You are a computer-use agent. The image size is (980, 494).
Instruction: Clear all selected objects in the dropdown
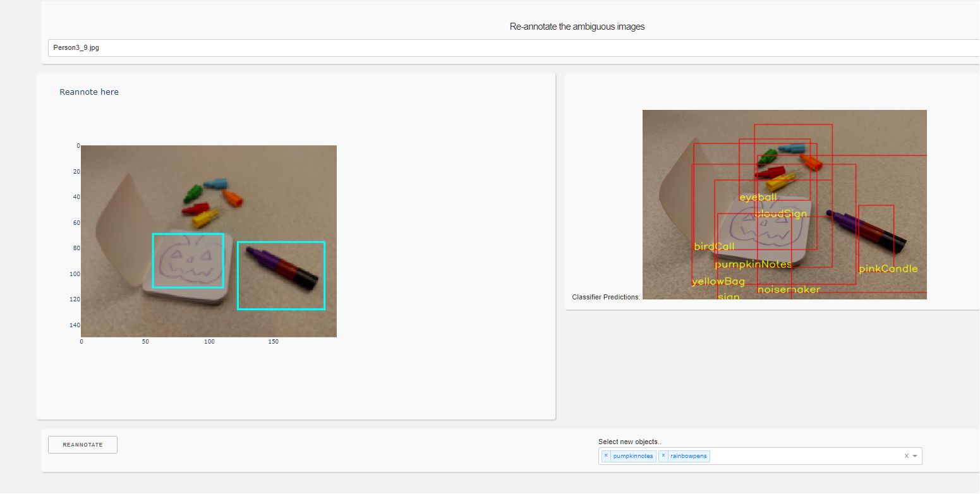[x=907, y=456]
